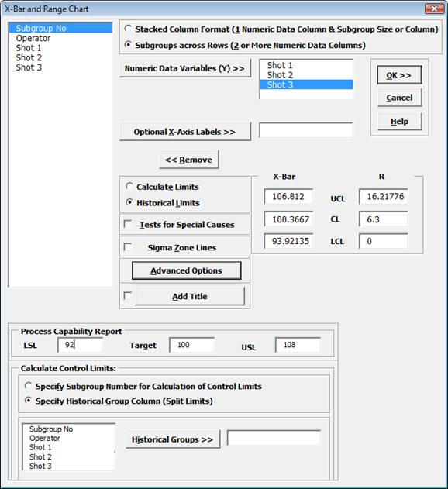
Task: Select Shot 3 in top variable list
Action: pyautogui.click(x=60, y=67)
